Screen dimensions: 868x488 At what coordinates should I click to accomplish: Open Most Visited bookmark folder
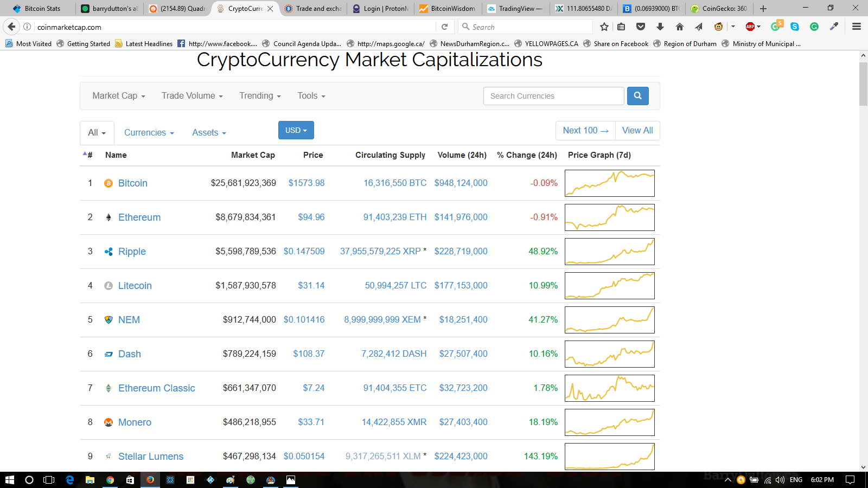pyautogui.click(x=28, y=44)
